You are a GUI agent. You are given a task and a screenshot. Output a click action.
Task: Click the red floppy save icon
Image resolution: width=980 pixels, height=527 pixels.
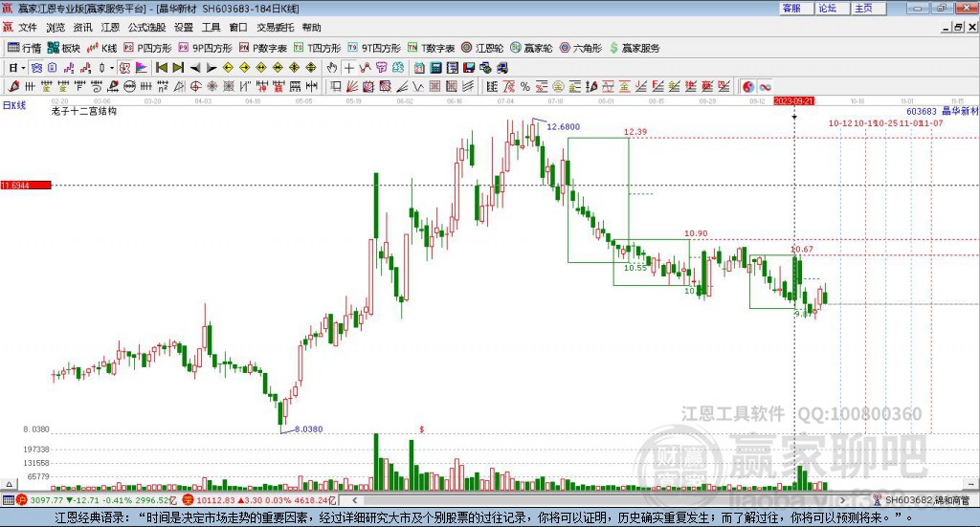coord(469,68)
